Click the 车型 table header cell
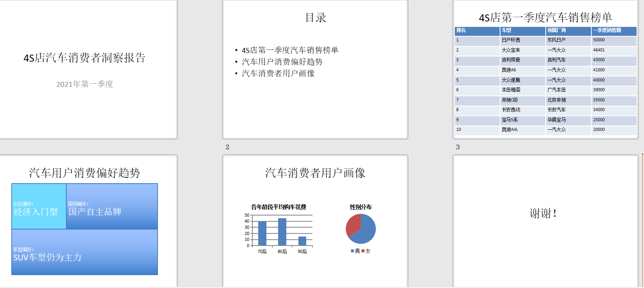This screenshot has width=644, height=288. click(x=523, y=31)
